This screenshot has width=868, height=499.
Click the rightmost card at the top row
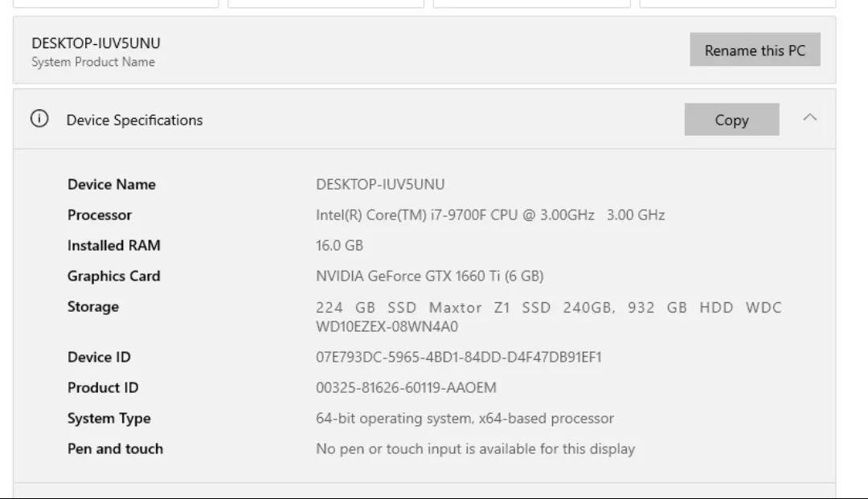(735, 5)
